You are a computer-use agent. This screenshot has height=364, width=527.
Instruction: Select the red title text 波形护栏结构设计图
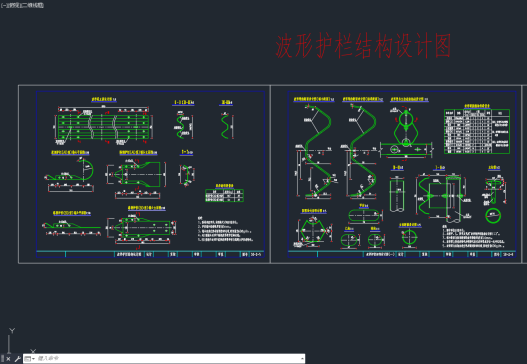click(363, 46)
